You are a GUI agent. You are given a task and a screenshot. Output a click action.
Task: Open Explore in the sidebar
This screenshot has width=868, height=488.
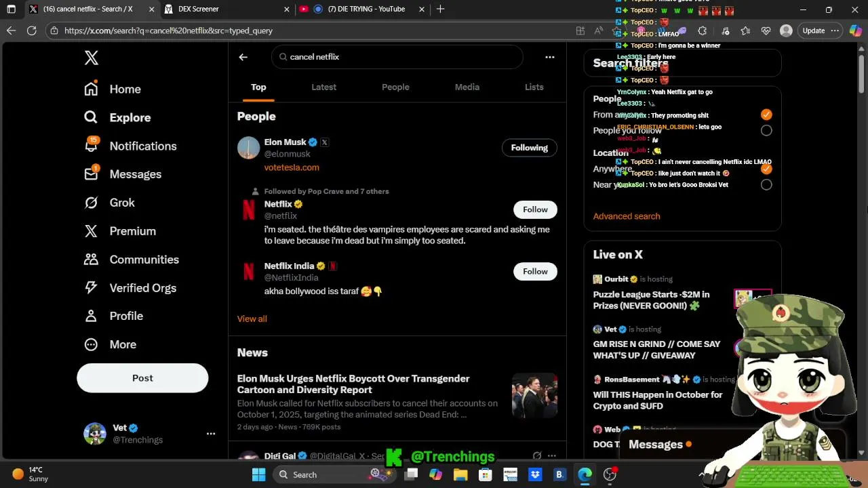point(117,117)
